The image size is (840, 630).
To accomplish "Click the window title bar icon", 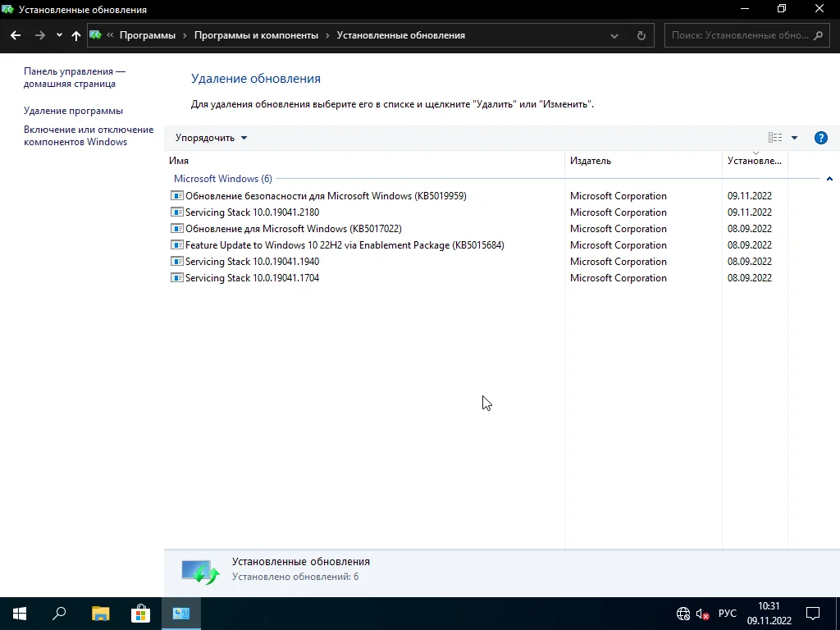I will (7, 9).
